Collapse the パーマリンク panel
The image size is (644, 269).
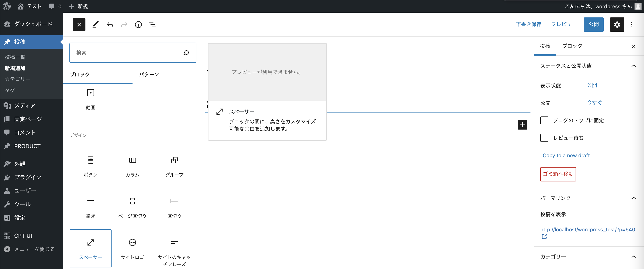tap(589, 198)
